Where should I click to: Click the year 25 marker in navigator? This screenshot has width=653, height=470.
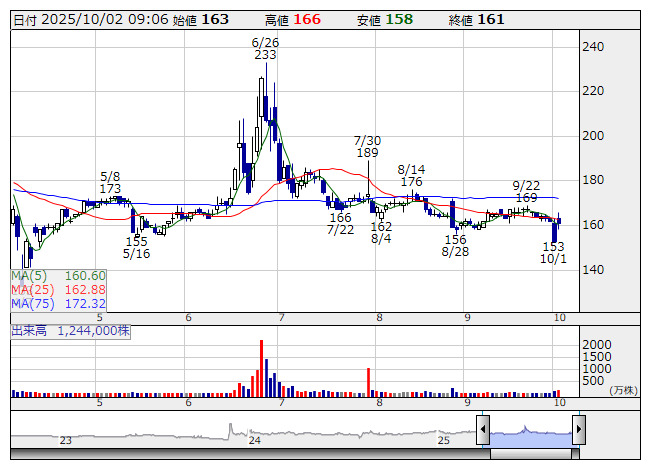(444, 440)
